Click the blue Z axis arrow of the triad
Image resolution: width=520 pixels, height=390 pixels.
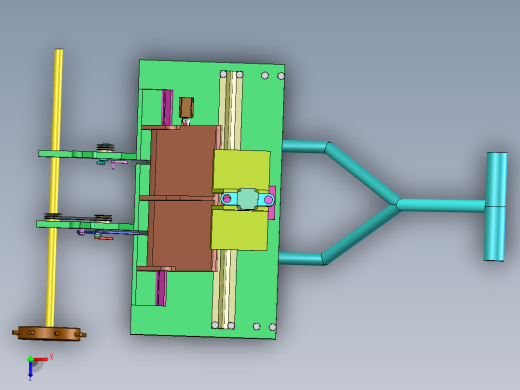coord(30,369)
